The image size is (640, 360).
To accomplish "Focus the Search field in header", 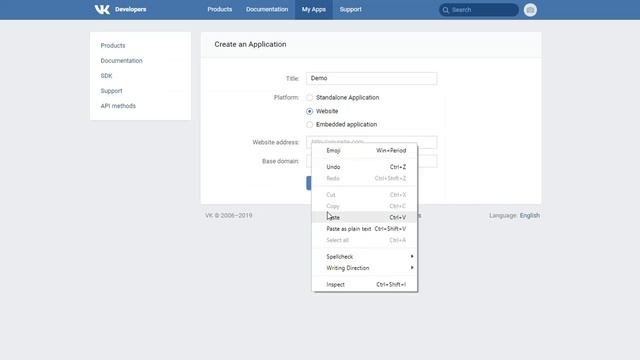I will tap(479, 10).
